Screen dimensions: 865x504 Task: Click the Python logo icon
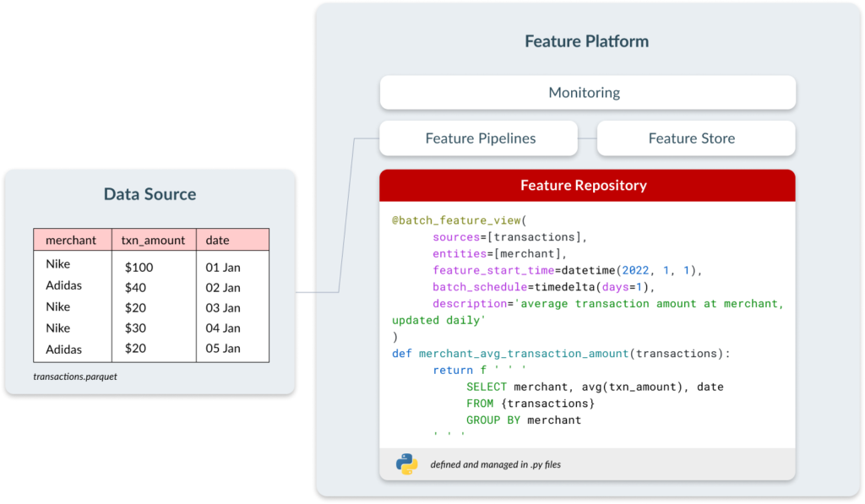[x=406, y=464]
